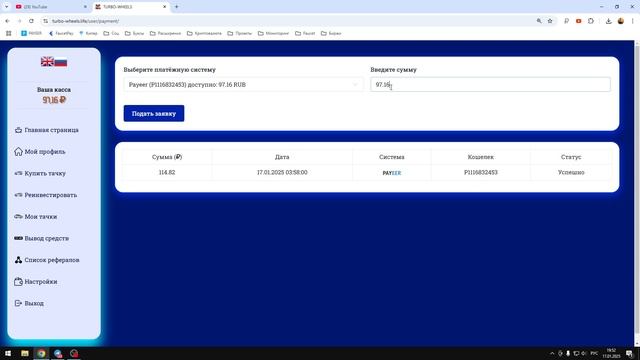Viewport: 640px width, 360px height.
Task: Bookmark this page with the star icon
Action: [x=550, y=21]
